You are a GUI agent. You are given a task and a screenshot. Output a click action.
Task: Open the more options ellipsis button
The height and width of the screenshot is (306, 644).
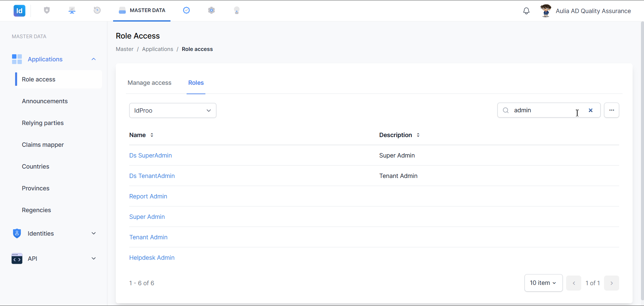click(x=611, y=110)
